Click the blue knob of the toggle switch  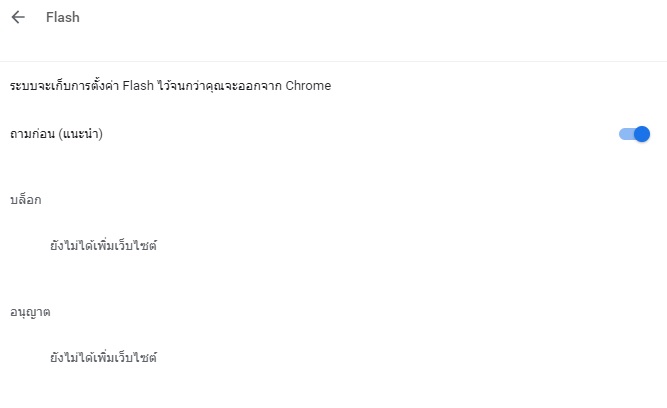click(x=642, y=134)
